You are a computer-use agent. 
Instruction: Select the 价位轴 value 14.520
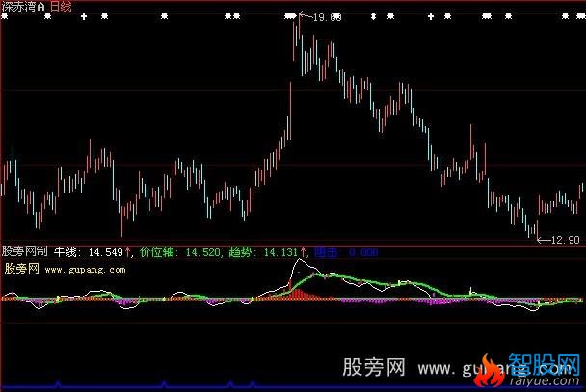[x=203, y=252]
